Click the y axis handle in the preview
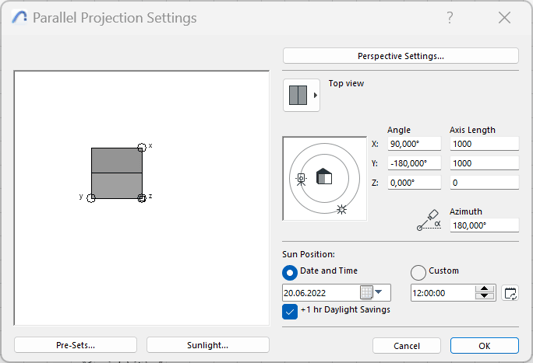The image size is (533, 363). [91, 198]
